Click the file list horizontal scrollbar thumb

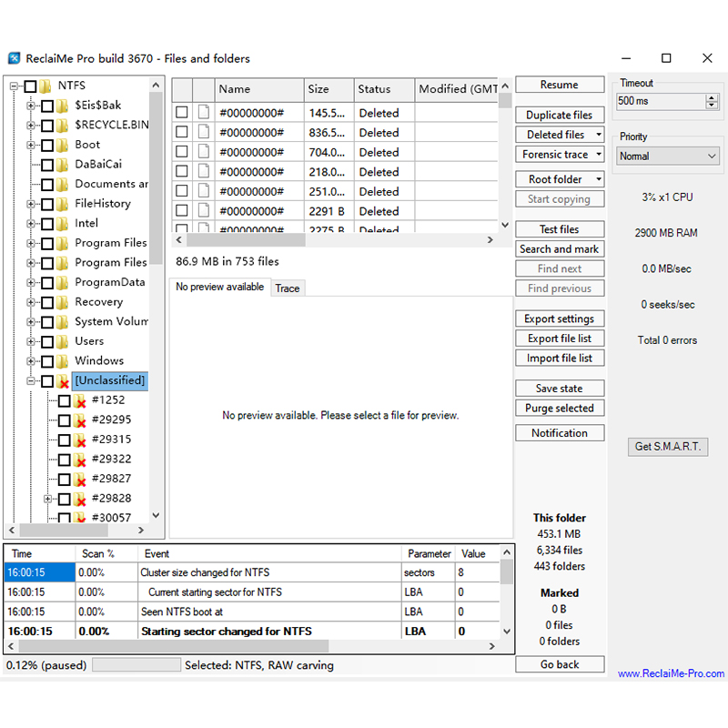(246, 240)
